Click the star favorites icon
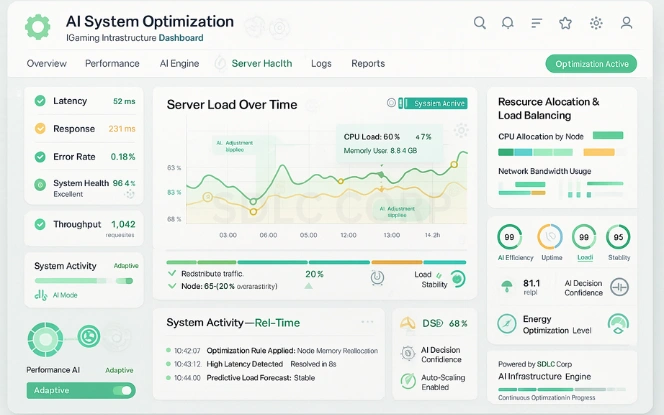Image resolution: width=664 pixels, height=415 pixels. (x=566, y=23)
